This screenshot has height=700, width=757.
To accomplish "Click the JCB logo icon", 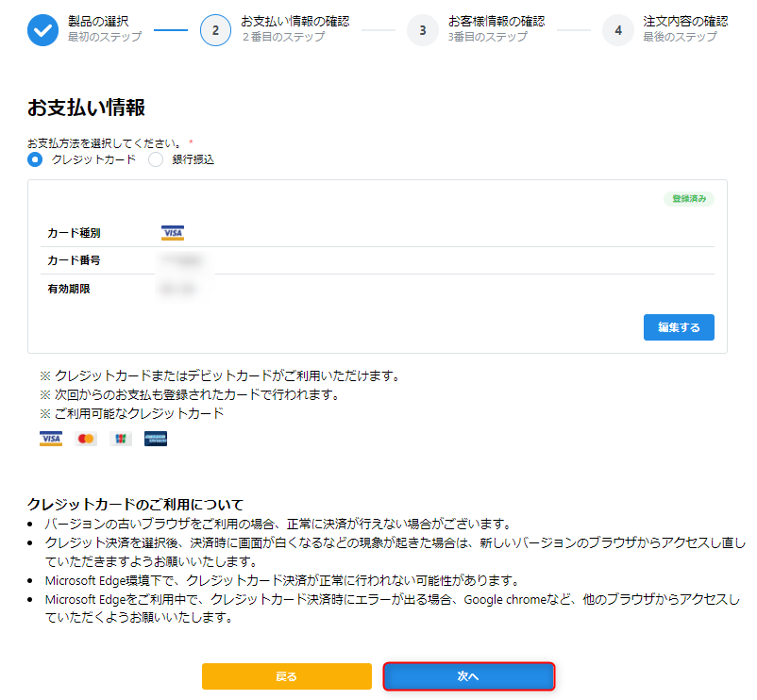I will click(x=120, y=438).
